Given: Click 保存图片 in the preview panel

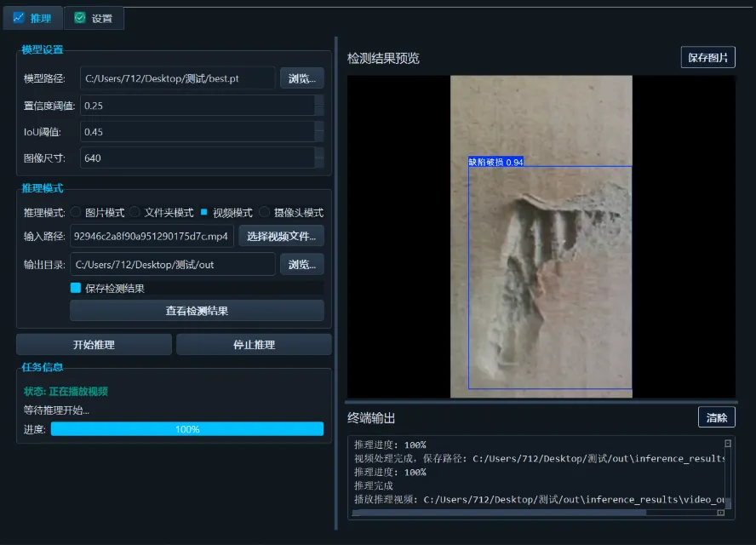Looking at the screenshot, I should [708, 57].
